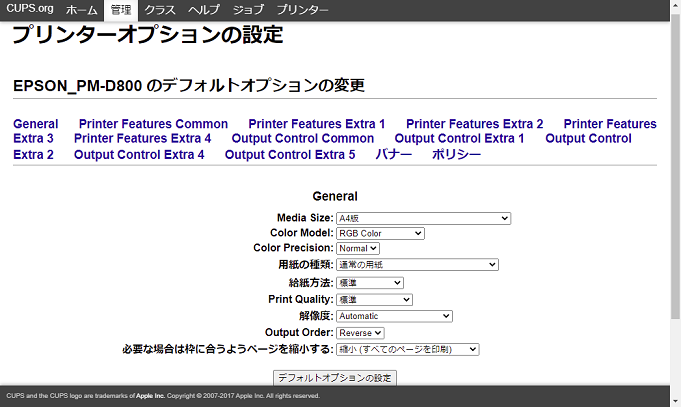Viewport: 681px width, 407px height.
Task: Open Printer Features Extra 2 link
Action: [x=474, y=124]
